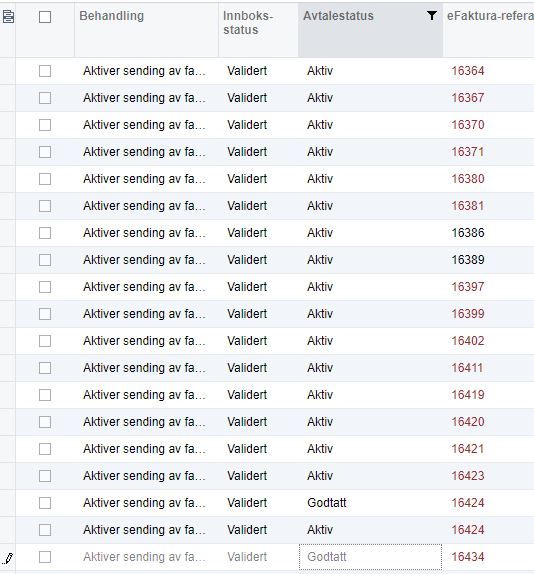534x574 pixels.
Task: Select checkbox for row 16386
Action: tap(45, 233)
